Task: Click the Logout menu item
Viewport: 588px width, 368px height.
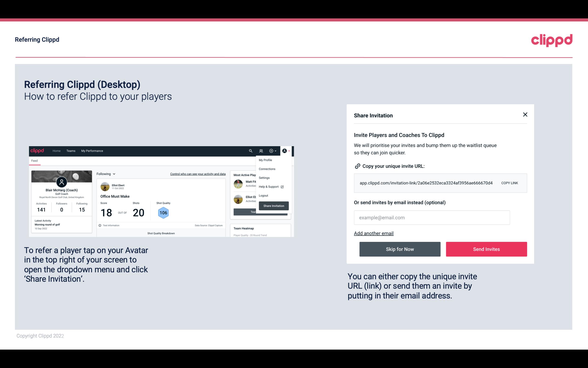Action: [263, 196]
